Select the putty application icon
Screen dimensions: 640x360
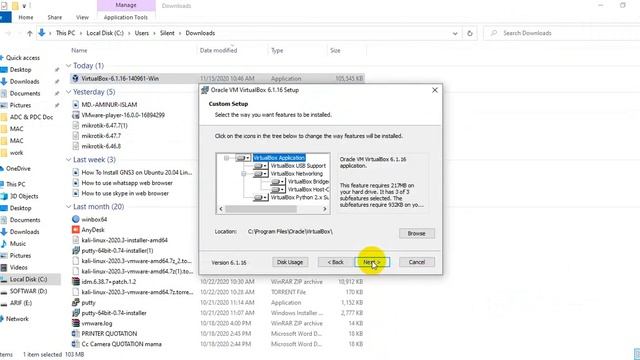(76, 302)
